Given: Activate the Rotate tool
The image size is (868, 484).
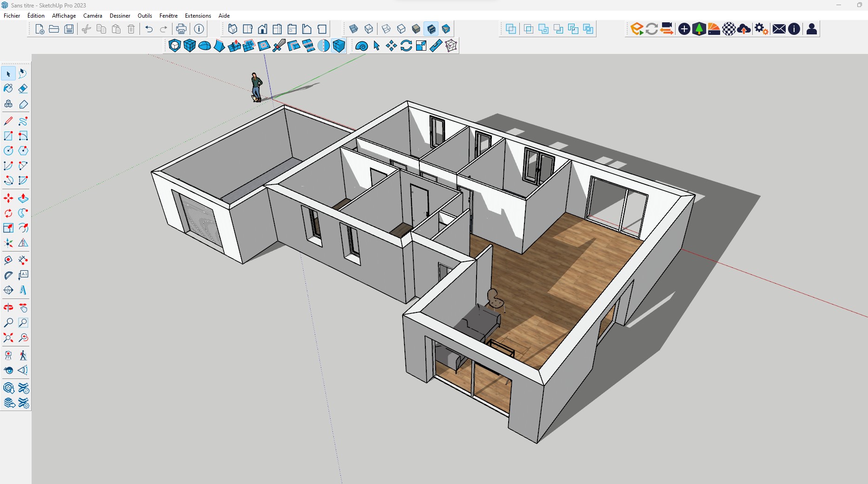Looking at the screenshot, I should tap(8, 213).
